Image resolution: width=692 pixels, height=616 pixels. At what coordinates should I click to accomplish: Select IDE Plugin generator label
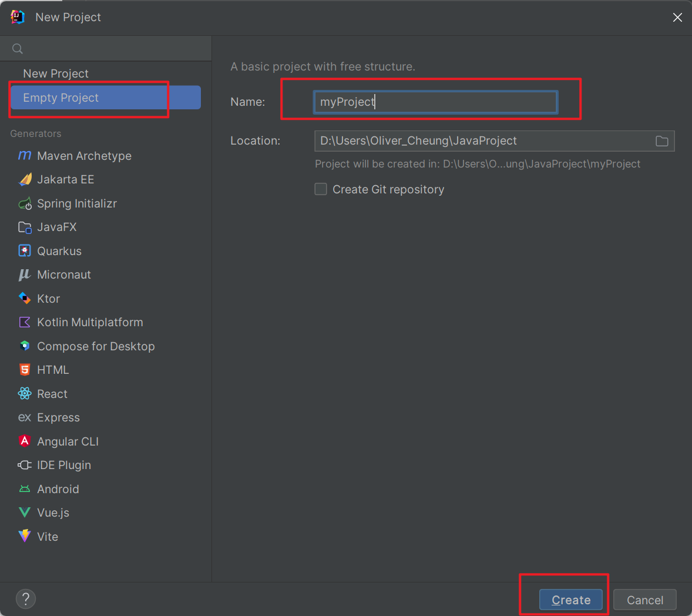point(64,465)
